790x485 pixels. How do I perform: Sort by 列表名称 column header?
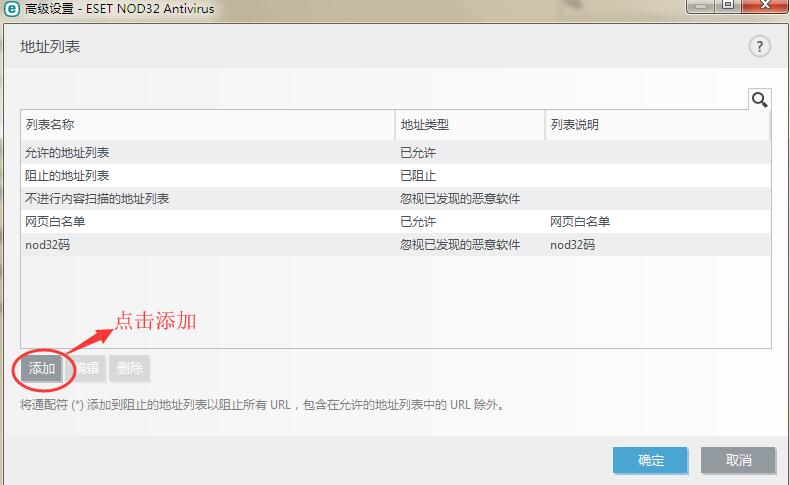point(208,124)
